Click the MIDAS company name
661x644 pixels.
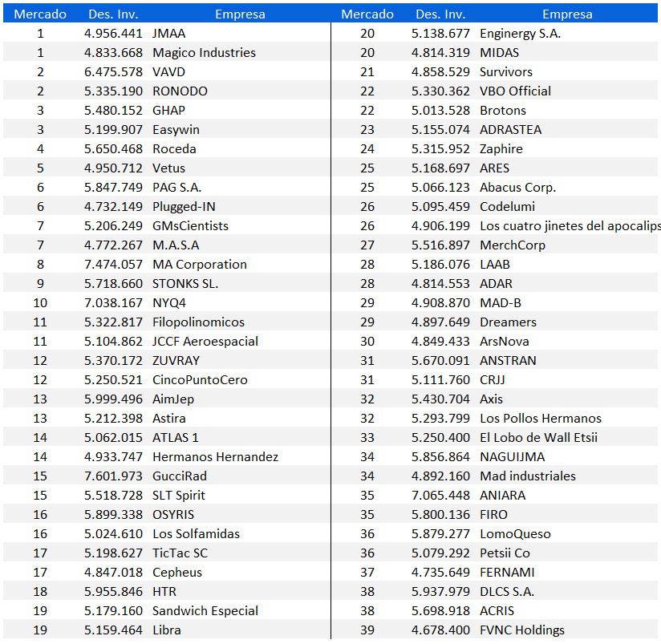coord(499,53)
